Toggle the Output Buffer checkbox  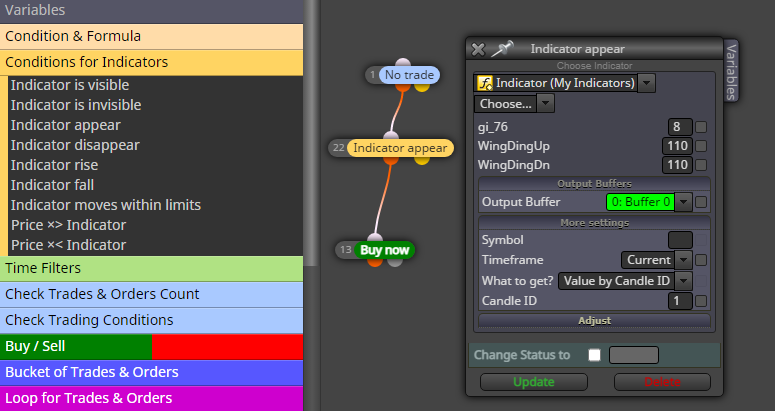coord(701,202)
